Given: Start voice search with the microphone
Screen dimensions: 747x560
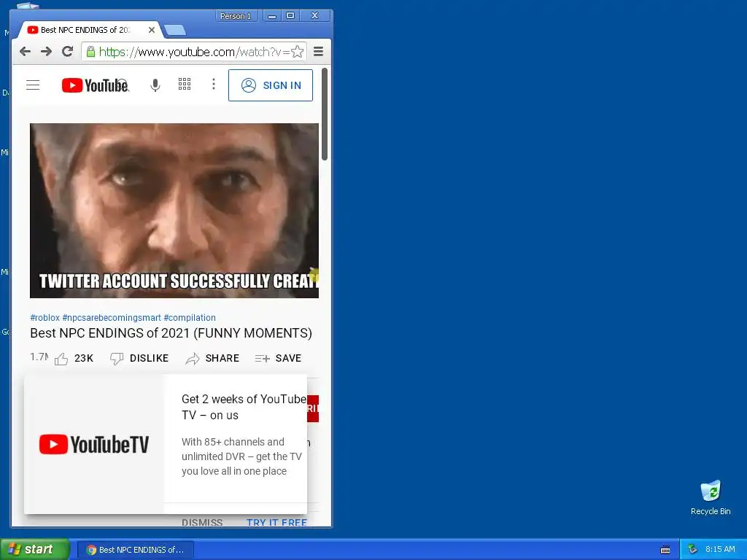Looking at the screenshot, I should 155,85.
